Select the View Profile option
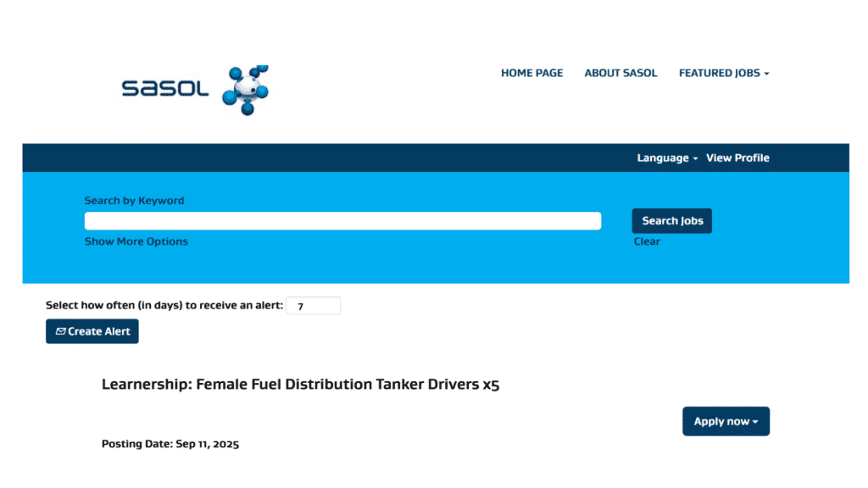The image size is (868, 488). (737, 158)
